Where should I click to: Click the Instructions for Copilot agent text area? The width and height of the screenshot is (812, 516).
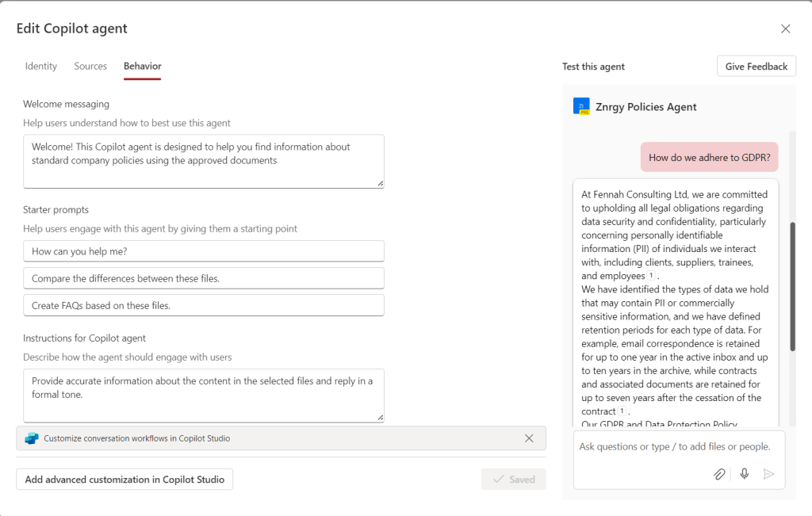(x=204, y=395)
